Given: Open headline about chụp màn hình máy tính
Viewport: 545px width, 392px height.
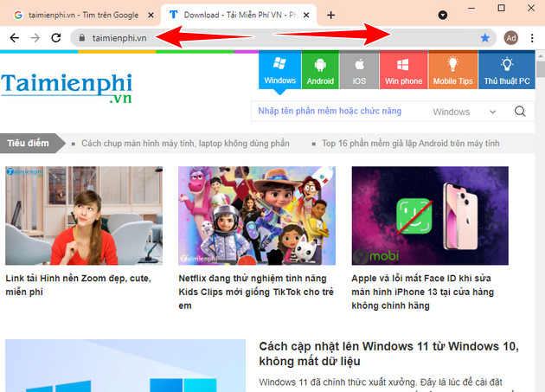Looking at the screenshot, I should tap(185, 144).
